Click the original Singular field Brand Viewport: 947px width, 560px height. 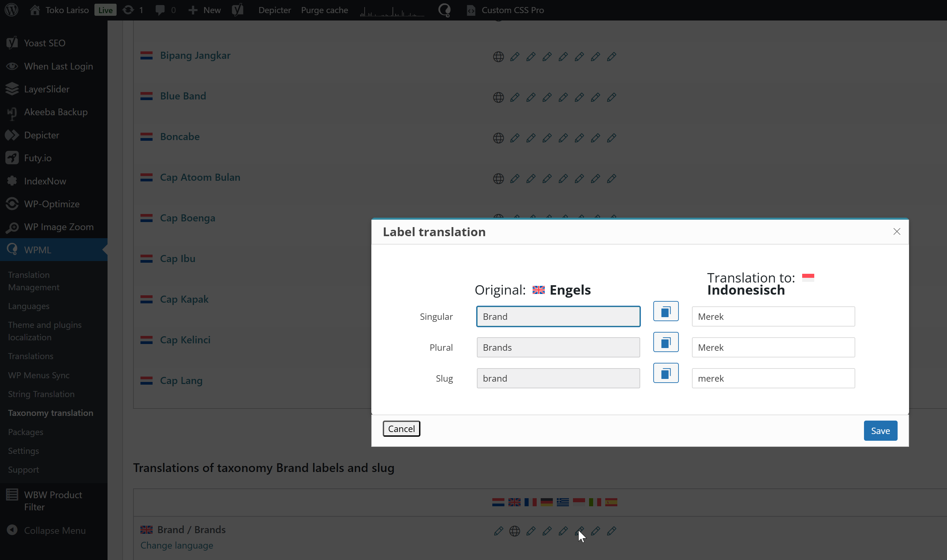[x=558, y=316]
